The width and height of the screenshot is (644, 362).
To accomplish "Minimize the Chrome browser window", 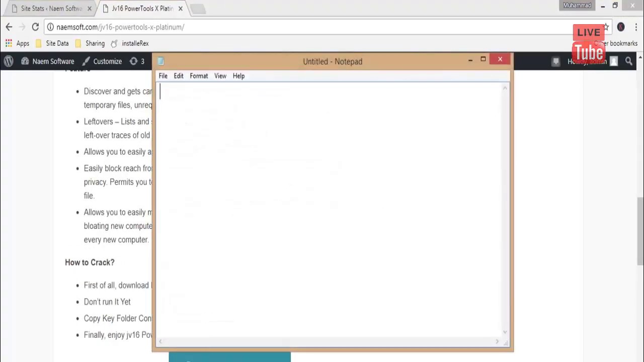I will pyautogui.click(x=603, y=6).
